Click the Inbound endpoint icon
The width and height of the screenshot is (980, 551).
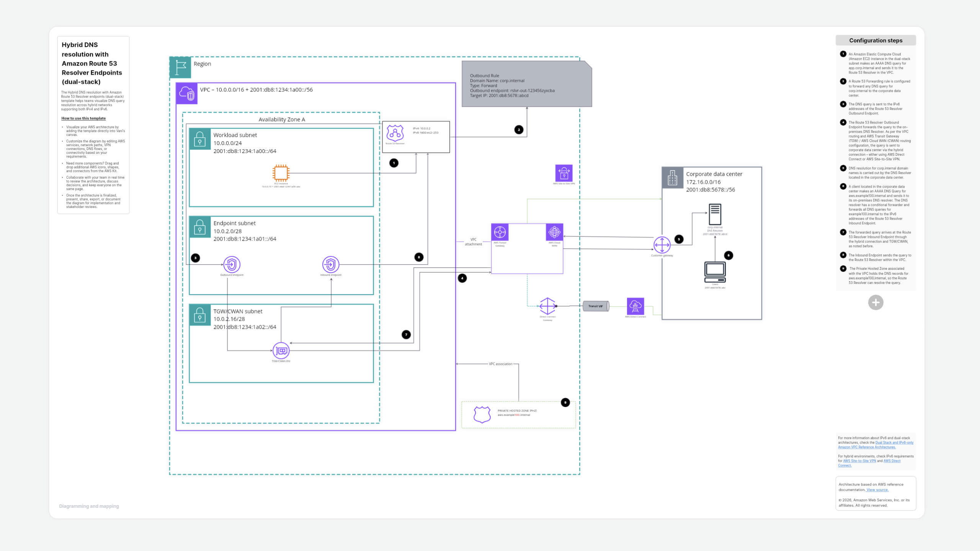pos(331,264)
